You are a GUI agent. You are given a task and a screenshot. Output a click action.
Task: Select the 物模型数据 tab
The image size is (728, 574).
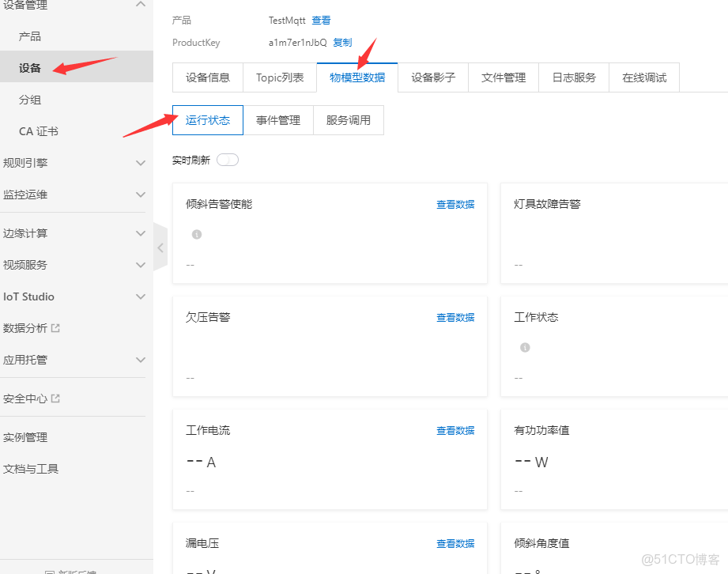coord(357,77)
